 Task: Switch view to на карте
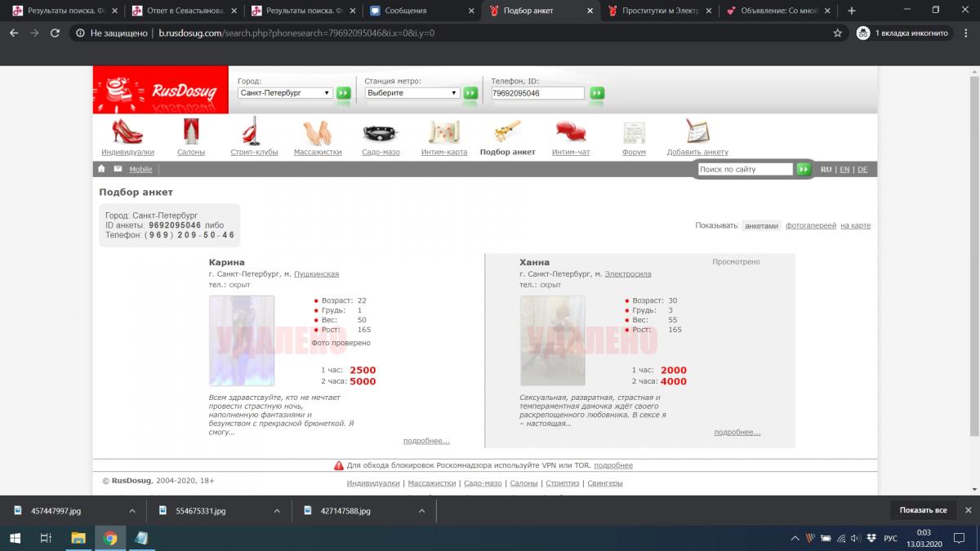click(855, 225)
